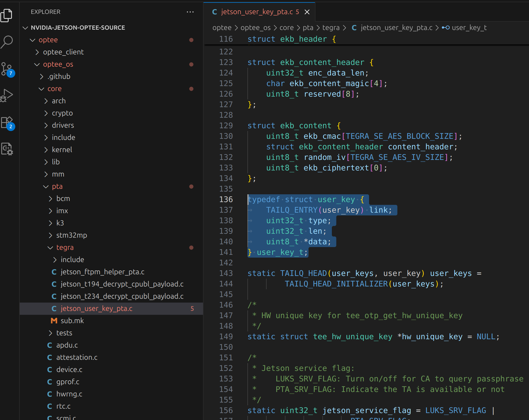The image size is (529, 420).
Task: Click 'ekb_ciphertext' on line 133
Action: pyautogui.click(x=336, y=168)
